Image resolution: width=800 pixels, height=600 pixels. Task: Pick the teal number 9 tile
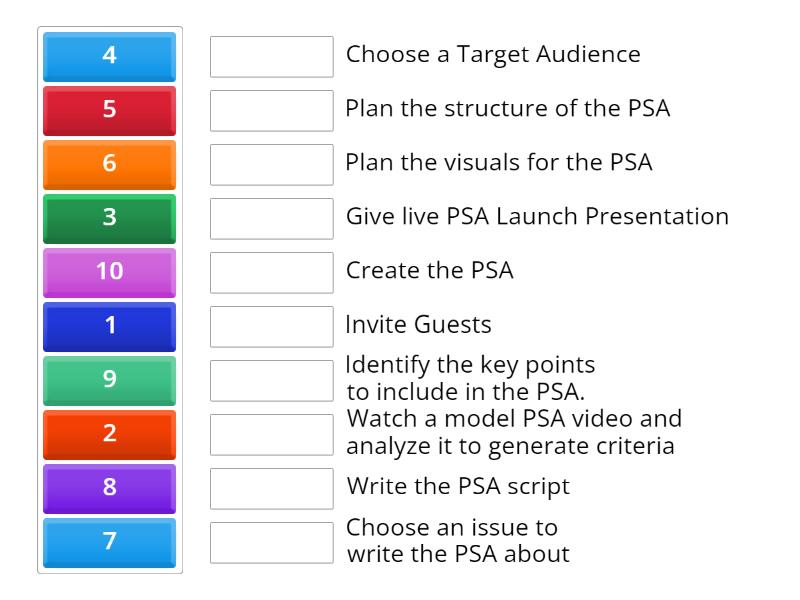click(108, 380)
